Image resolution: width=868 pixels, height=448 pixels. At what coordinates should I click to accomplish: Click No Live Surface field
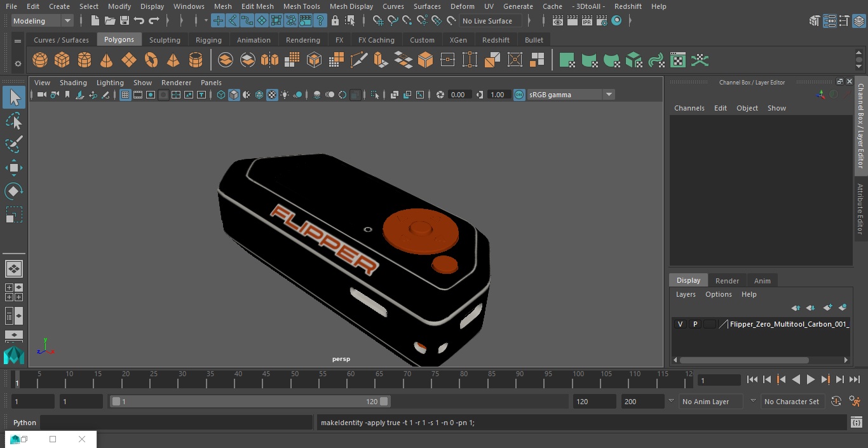point(490,21)
